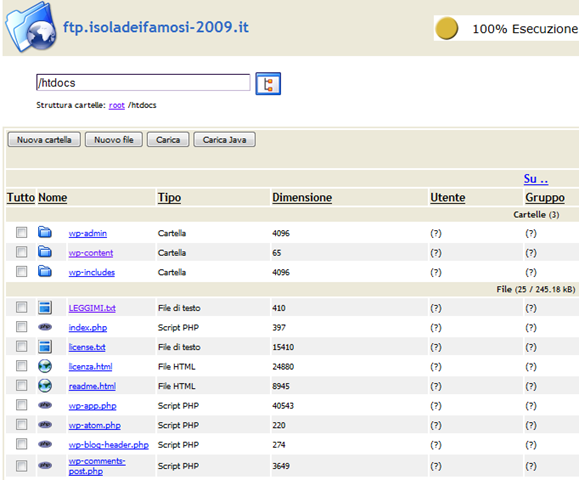Open the wp-content folder link
Image resolution: width=579 pixels, height=480 pixels.
[91, 253]
